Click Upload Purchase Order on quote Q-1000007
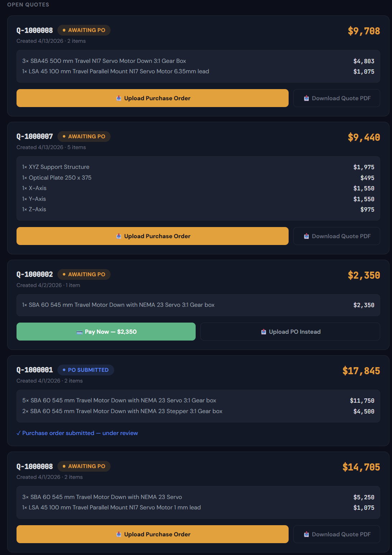Screen dimensions: 392x555 coord(152,236)
